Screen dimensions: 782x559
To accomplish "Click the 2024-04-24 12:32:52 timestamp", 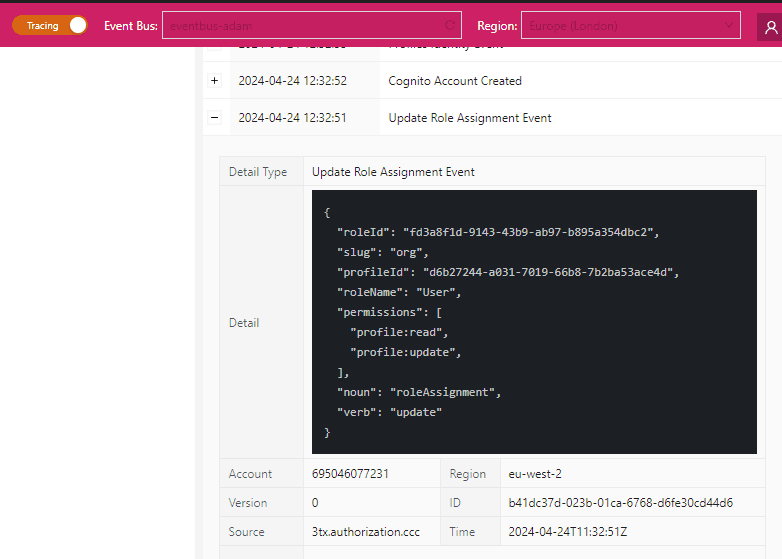I will pyautogui.click(x=292, y=81).
